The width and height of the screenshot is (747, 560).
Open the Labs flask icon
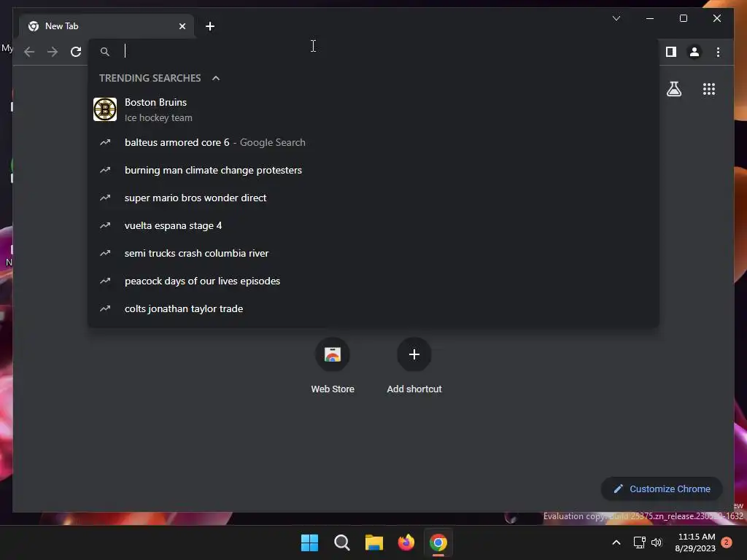673,89
